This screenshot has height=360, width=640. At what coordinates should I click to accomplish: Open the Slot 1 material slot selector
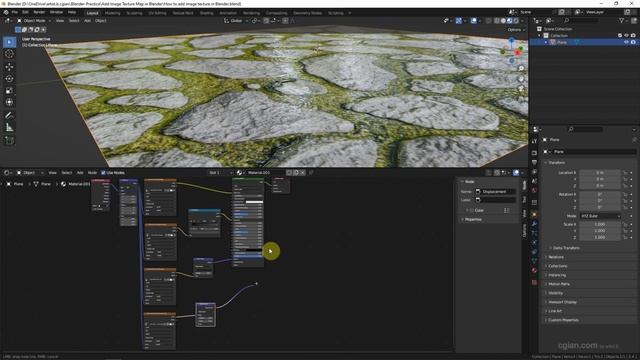tap(220, 173)
